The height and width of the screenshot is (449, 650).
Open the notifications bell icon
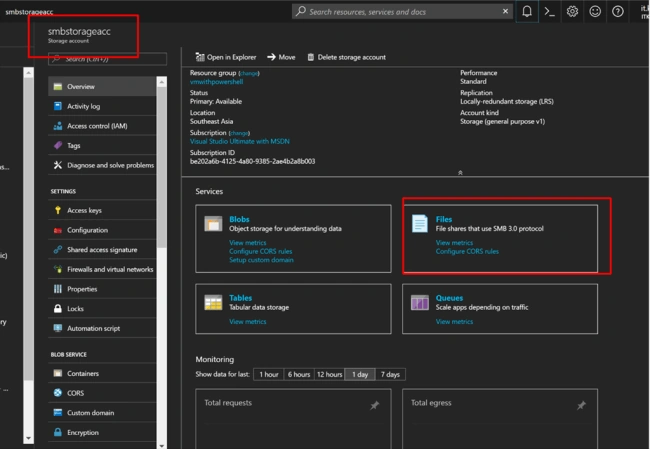click(x=526, y=11)
